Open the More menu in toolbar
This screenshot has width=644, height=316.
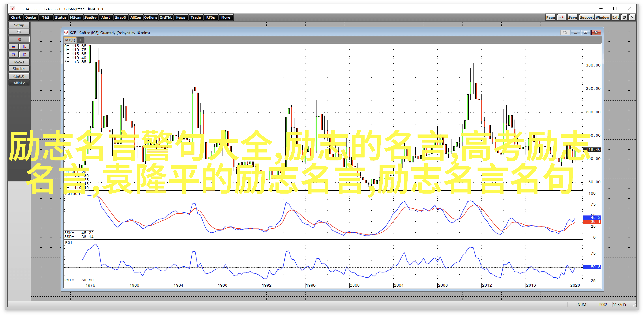coord(225,17)
